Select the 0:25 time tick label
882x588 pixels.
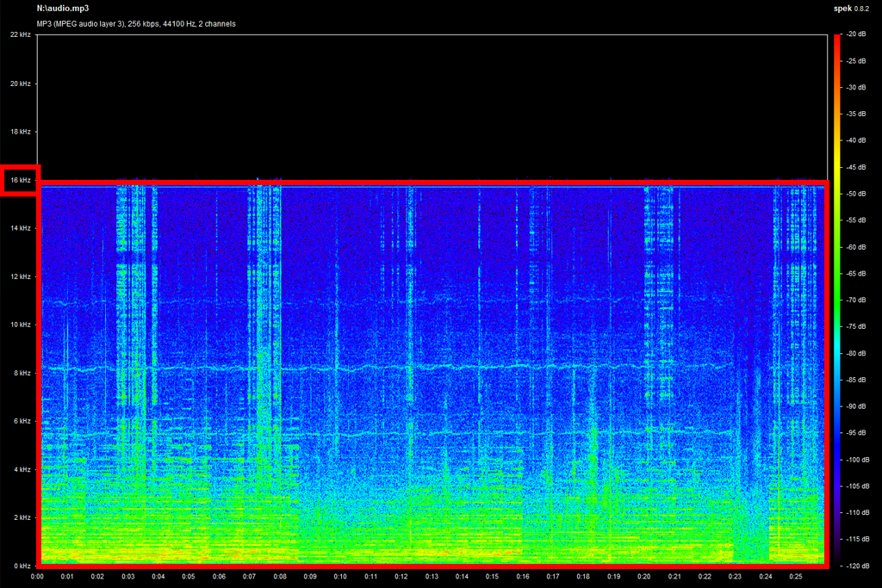point(796,576)
